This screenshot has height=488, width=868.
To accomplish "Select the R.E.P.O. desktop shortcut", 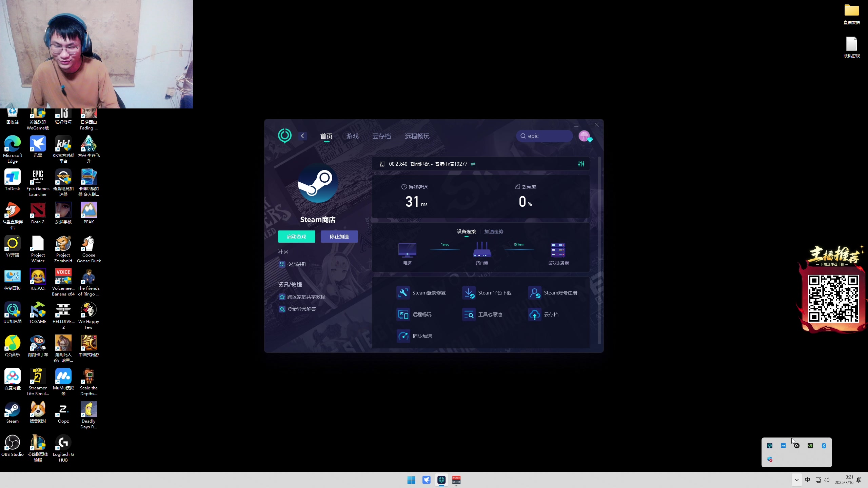I will [x=38, y=280].
